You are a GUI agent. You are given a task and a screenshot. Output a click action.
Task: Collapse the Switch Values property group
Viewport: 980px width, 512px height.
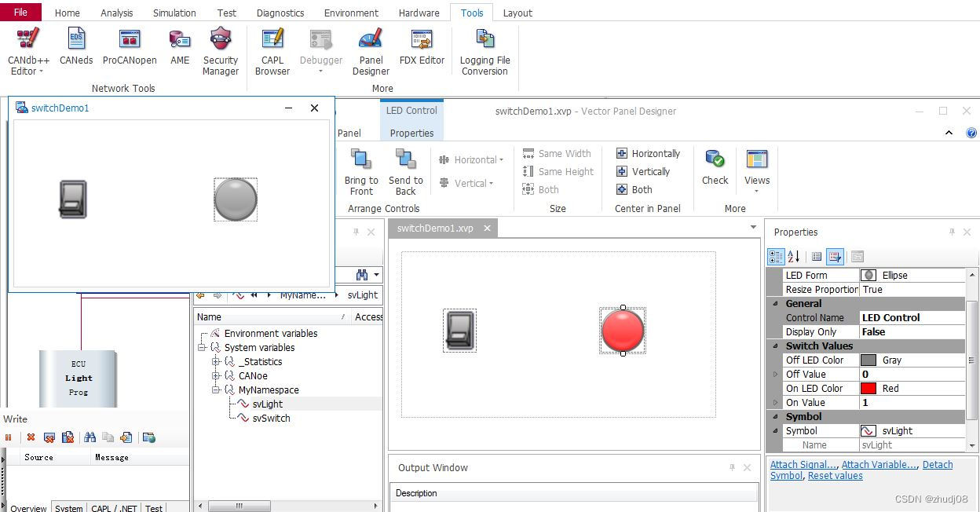(776, 346)
